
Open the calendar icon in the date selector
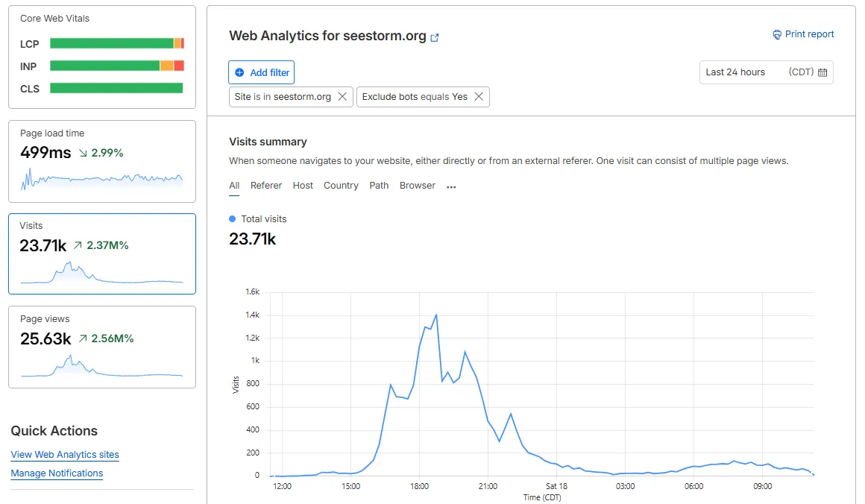pos(823,72)
